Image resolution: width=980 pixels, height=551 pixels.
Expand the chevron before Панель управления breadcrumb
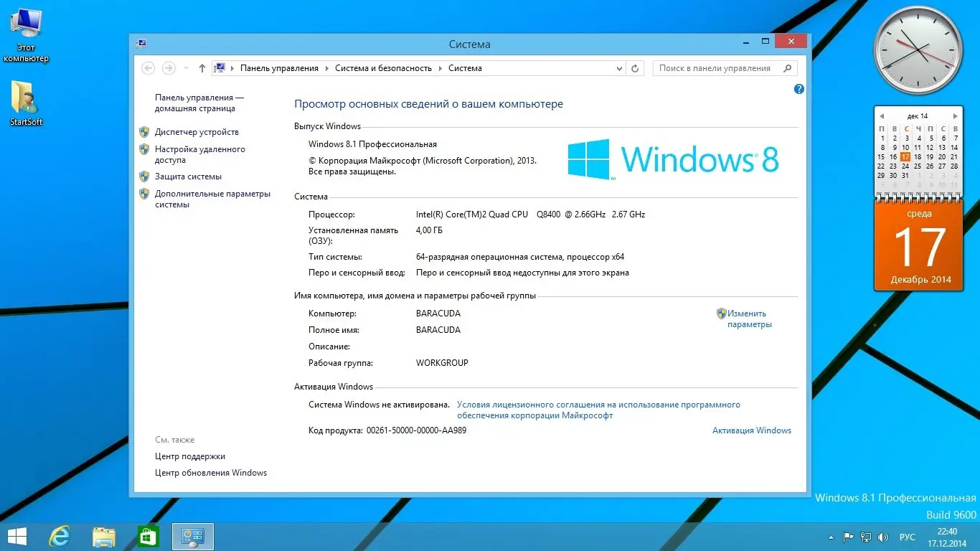coord(232,68)
